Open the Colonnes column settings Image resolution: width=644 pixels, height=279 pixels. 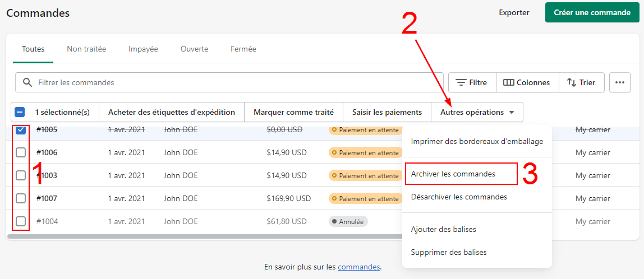coord(527,82)
